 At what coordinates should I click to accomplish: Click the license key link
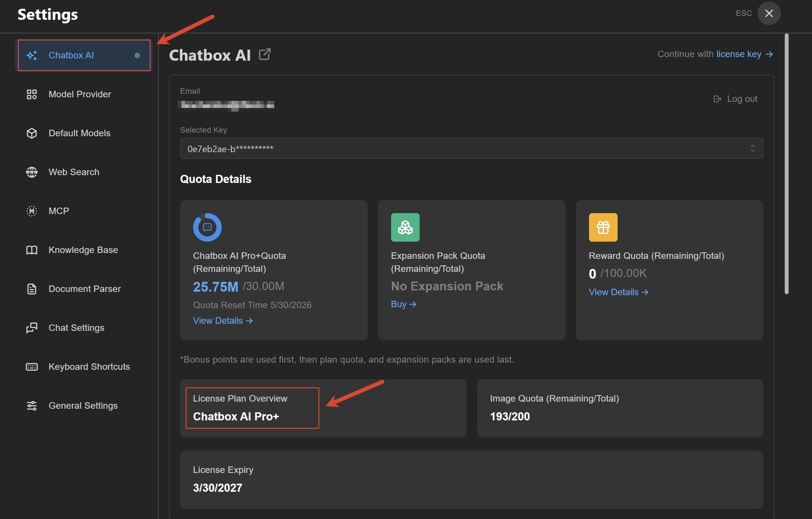pyautogui.click(x=738, y=54)
